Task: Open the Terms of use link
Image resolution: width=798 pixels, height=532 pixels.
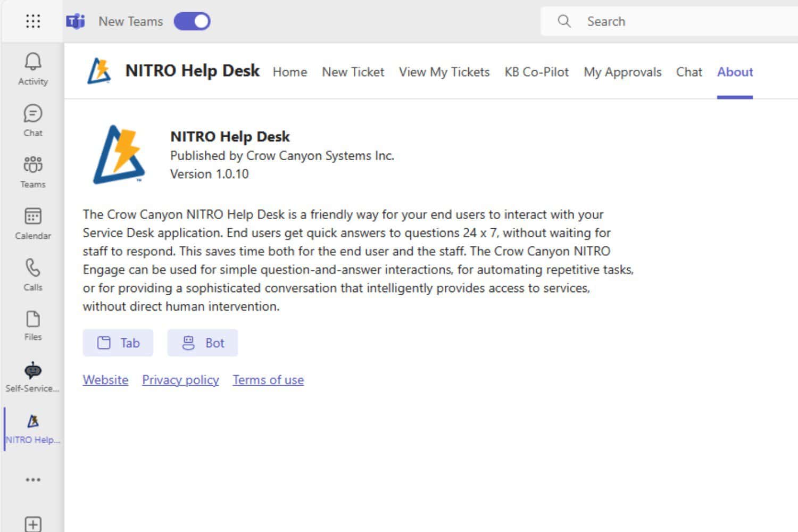Action: click(268, 380)
